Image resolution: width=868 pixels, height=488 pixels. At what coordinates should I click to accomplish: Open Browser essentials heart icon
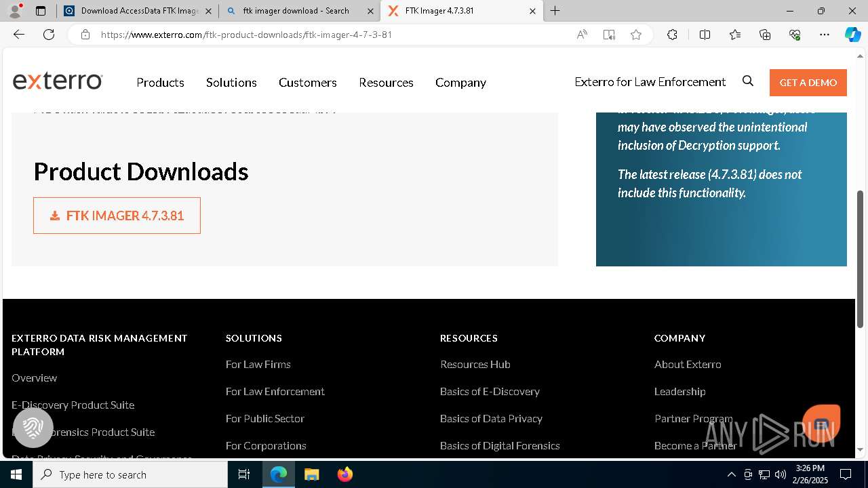click(795, 35)
